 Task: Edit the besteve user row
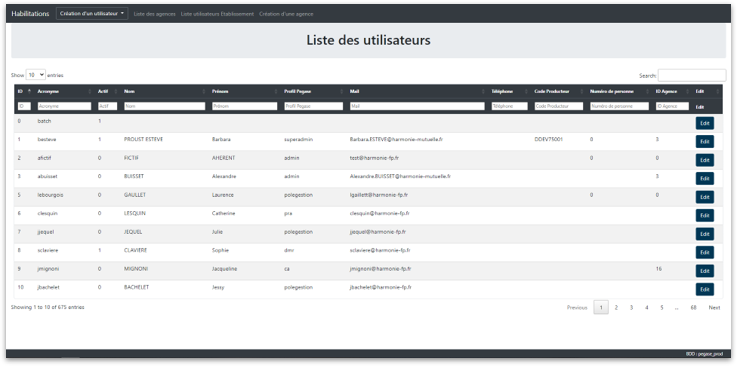705,141
